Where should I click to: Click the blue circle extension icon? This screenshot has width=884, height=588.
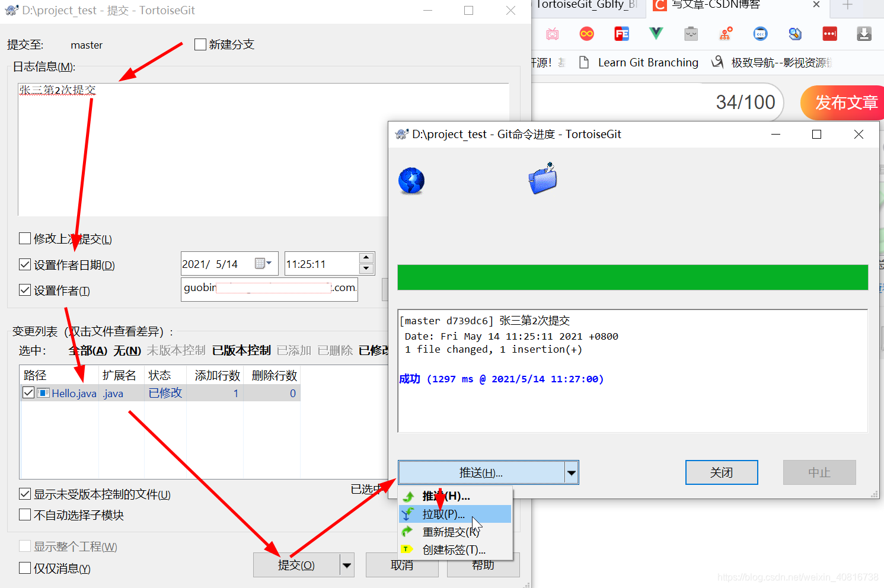[760, 34]
